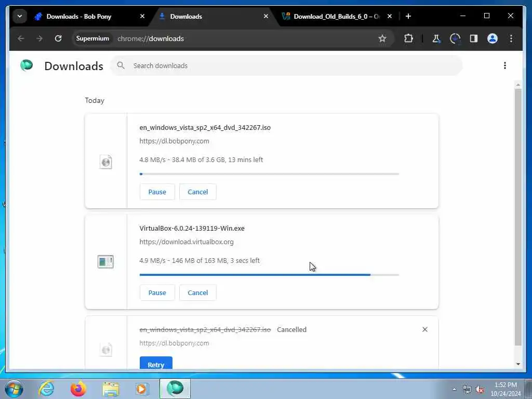This screenshot has width=532, height=399.
Task: Open the Windows Start orb
Action: click(x=14, y=389)
